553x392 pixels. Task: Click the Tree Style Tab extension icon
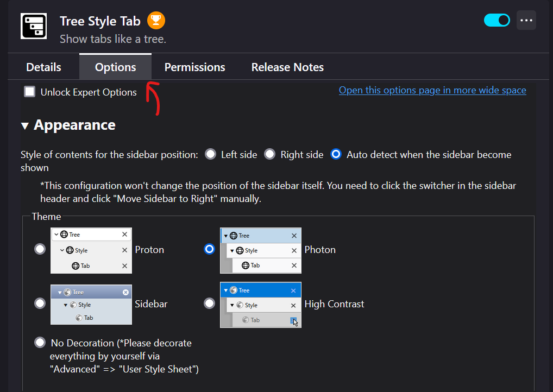point(34,26)
